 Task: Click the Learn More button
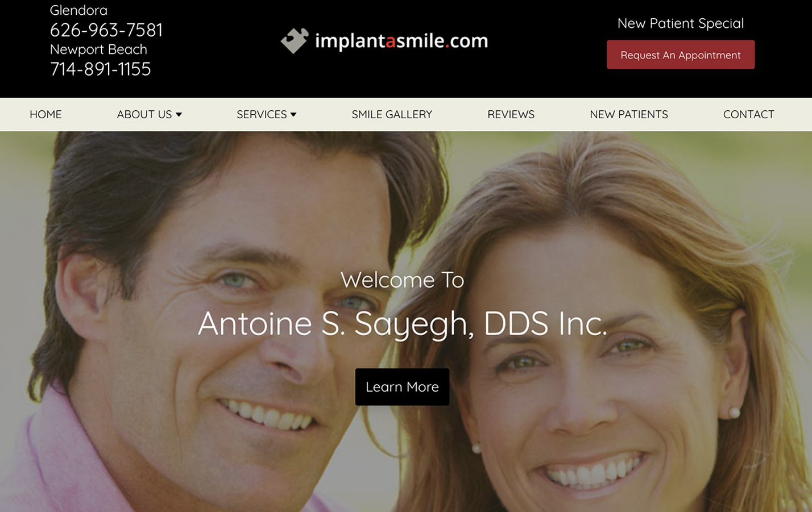402,387
